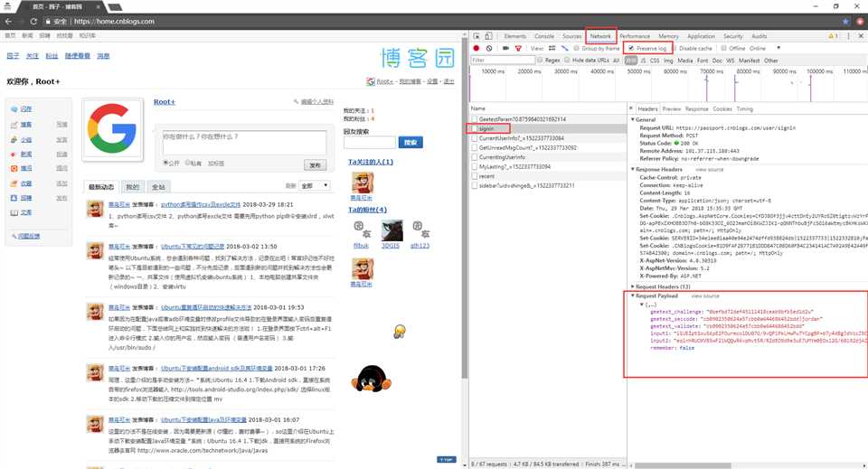Enable the Disable cache checkbox
This screenshot has height=469, width=868.
coord(676,48)
